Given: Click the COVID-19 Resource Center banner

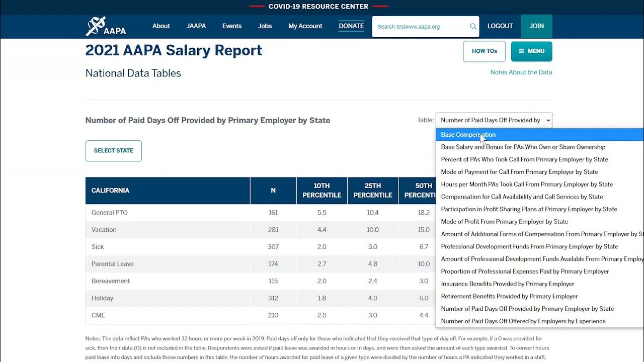Looking at the screenshot, I should (x=318, y=7).
